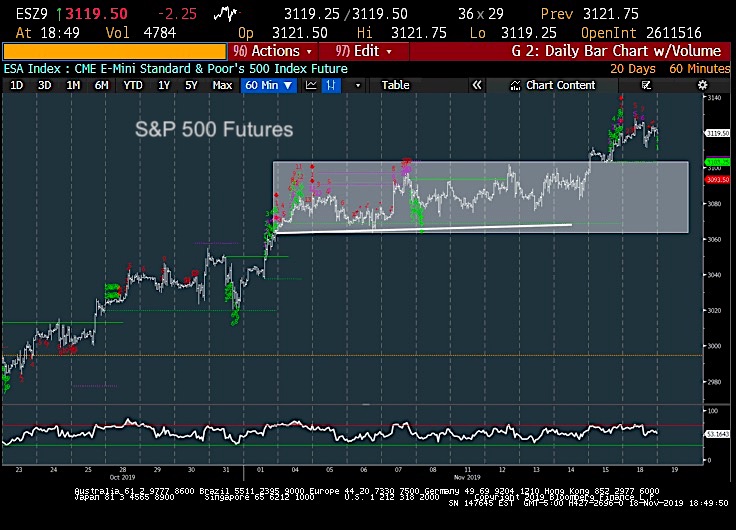The width and height of the screenshot is (736, 530).
Task: Select the line chart type icon
Action: click(311, 85)
